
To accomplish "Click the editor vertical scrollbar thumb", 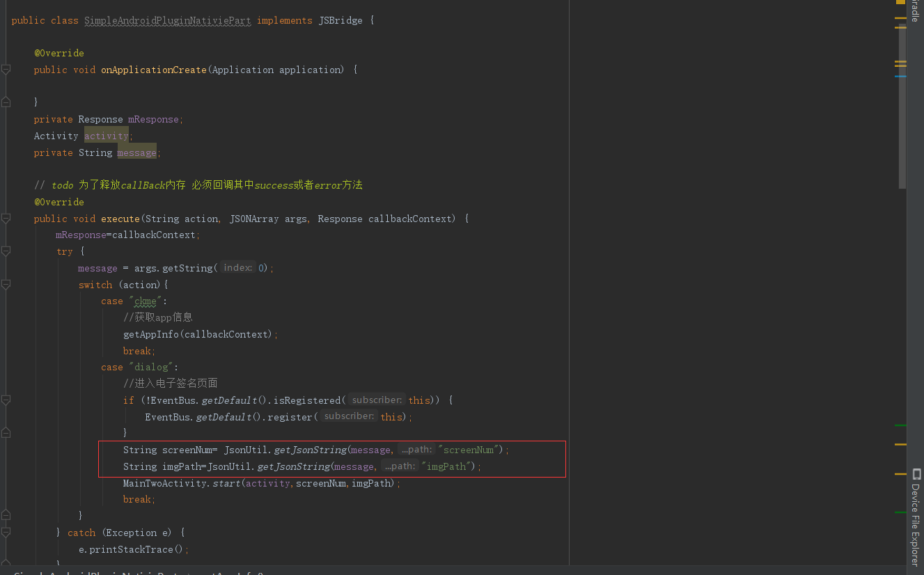I will pyautogui.click(x=902, y=106).
